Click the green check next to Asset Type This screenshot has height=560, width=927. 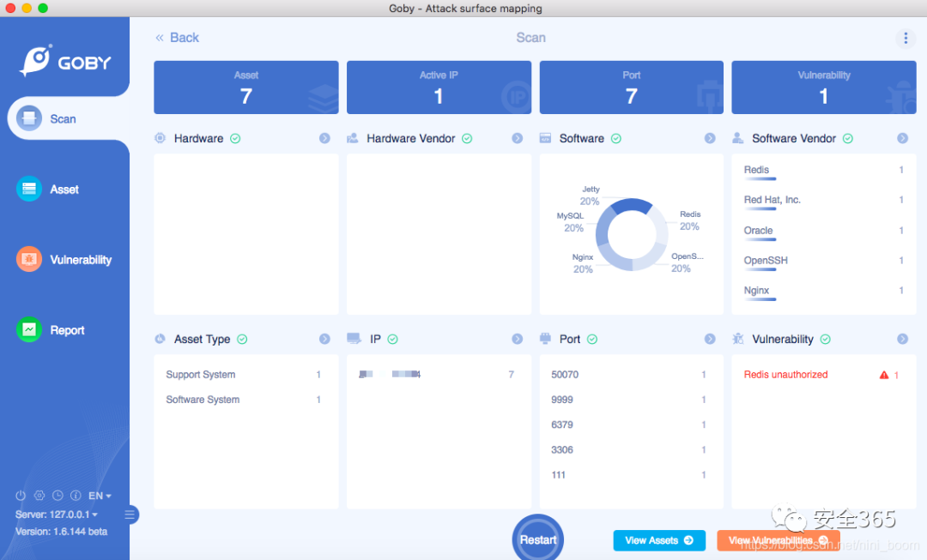click(242, 339)
